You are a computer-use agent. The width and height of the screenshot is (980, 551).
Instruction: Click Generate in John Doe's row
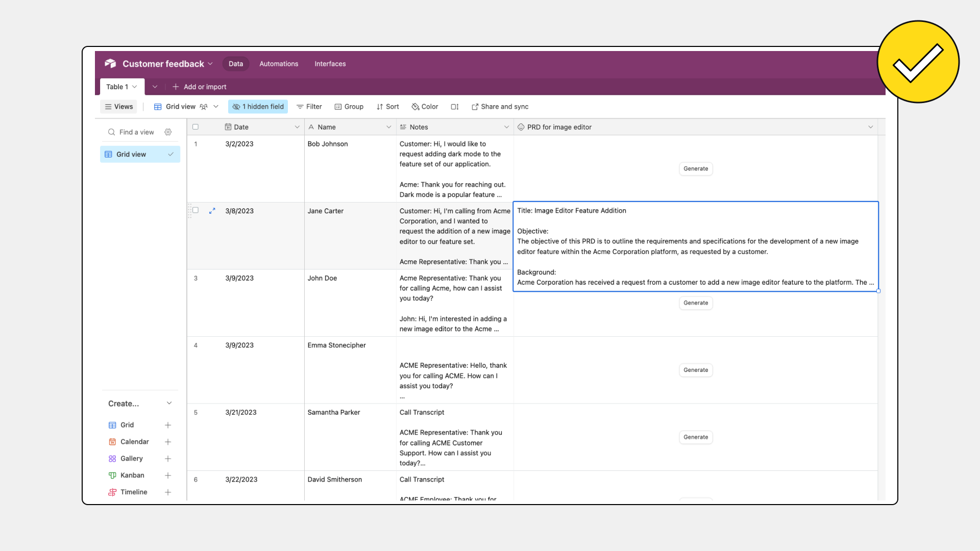click(696, 303)
